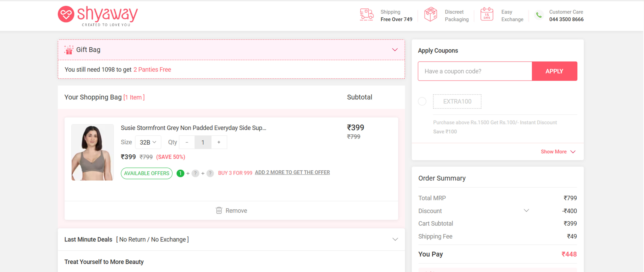
Task: Expand the Gift Bag section chevron
Action: click(x=395, y=50)
